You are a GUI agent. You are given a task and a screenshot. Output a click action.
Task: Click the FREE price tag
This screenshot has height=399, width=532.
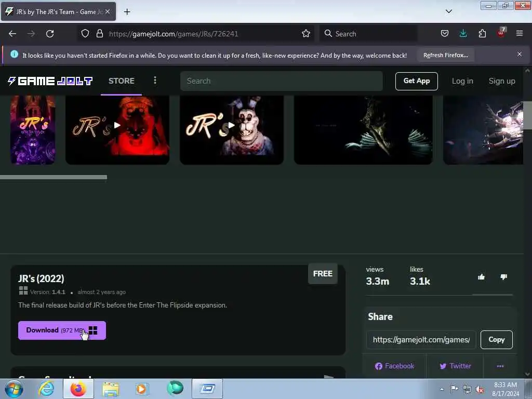[323, 273]
